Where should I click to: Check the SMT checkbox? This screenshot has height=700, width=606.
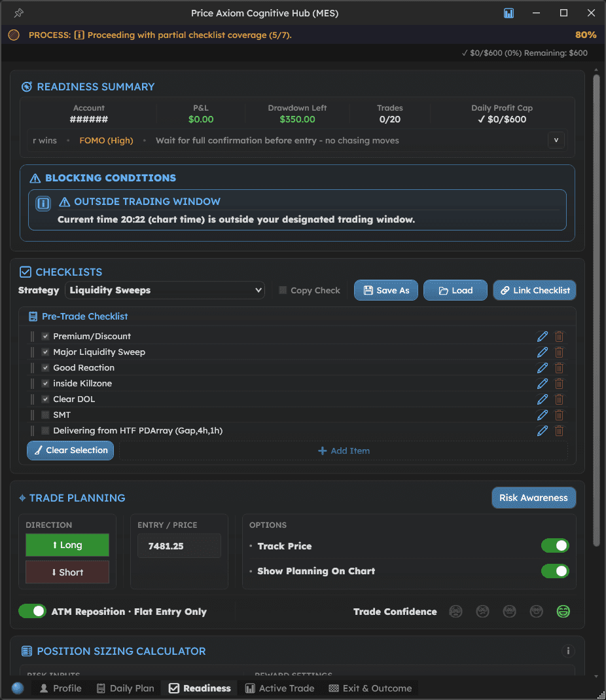[45, 415]
